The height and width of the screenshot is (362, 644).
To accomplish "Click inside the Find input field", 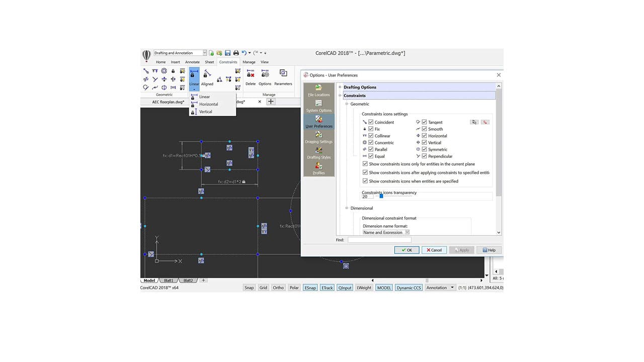I will pyautogui.click(x=378, y=240).
